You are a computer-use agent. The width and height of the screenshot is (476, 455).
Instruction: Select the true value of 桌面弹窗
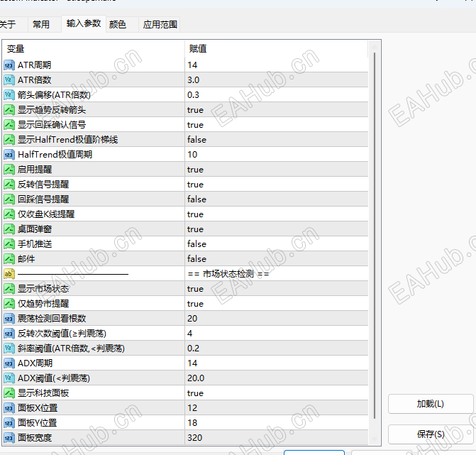[x=276, y=229]
